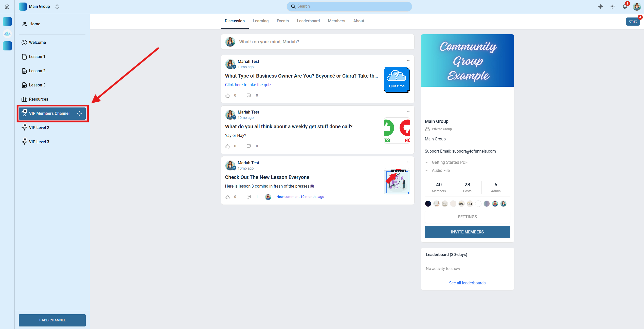This screenshot has width=644, height=329.
Task: Toggle light/dark theme sun icon
Action: [600, 7]
